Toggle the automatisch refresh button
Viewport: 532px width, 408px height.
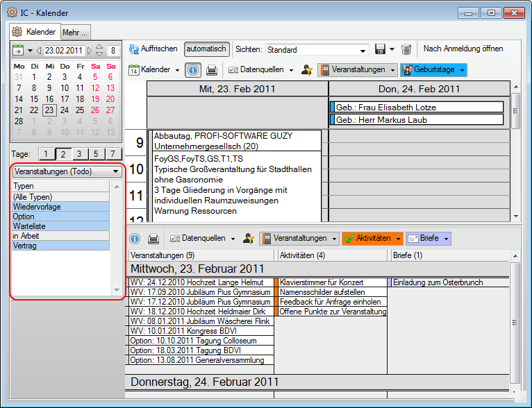point(206,49)
